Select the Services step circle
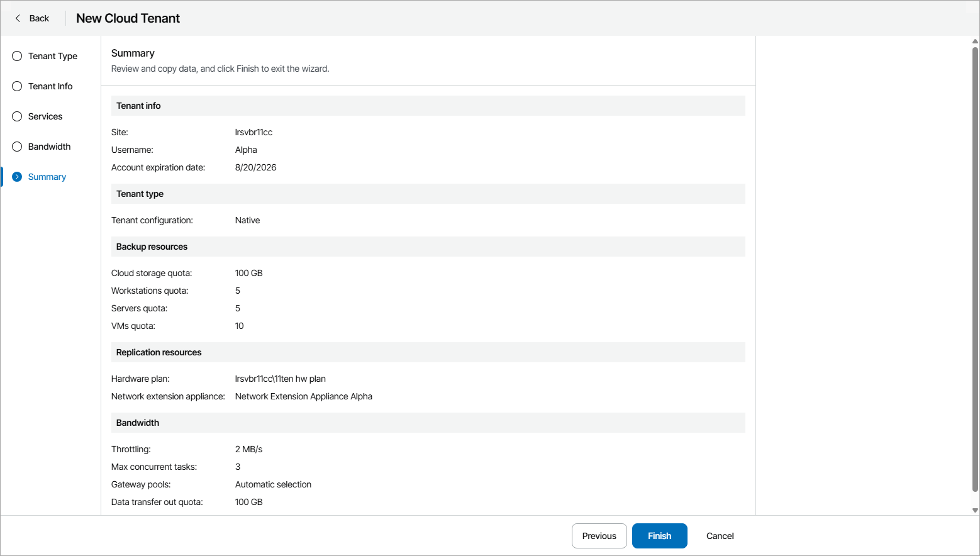Viewport: 980px width, 556px height. (x=17, y=116)
